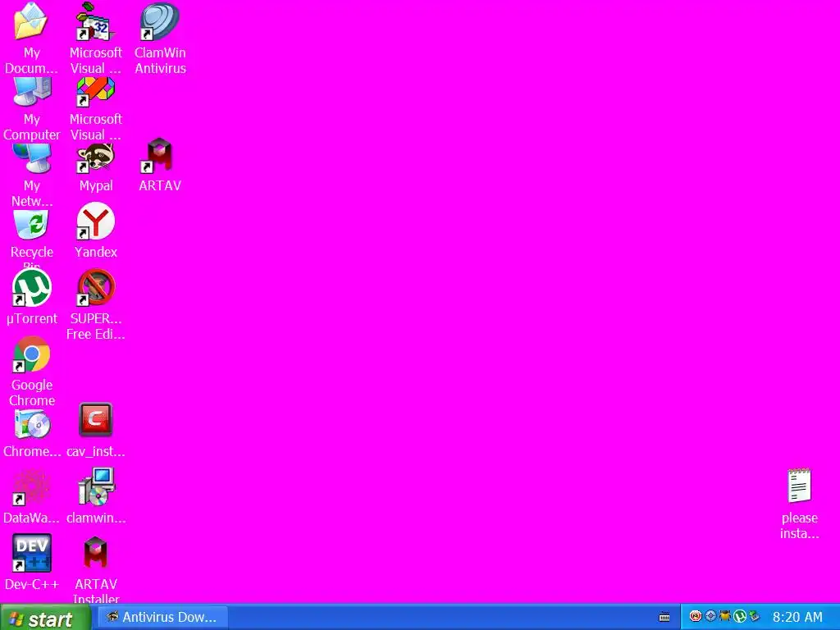840x630 pixels.
Task: Select the My Documents desktop icon
Action: 31,39
